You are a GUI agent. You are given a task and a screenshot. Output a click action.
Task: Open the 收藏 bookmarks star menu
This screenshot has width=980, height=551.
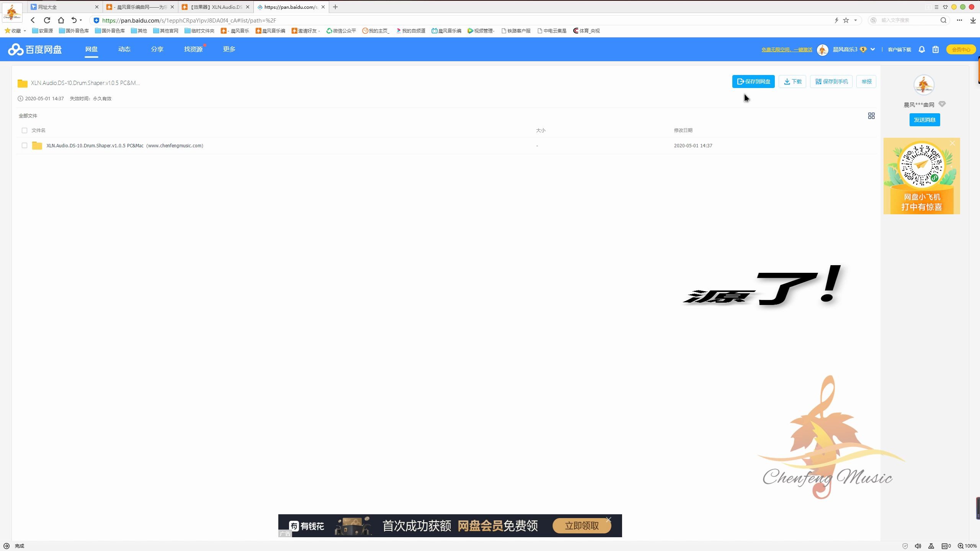click(15, 31)
